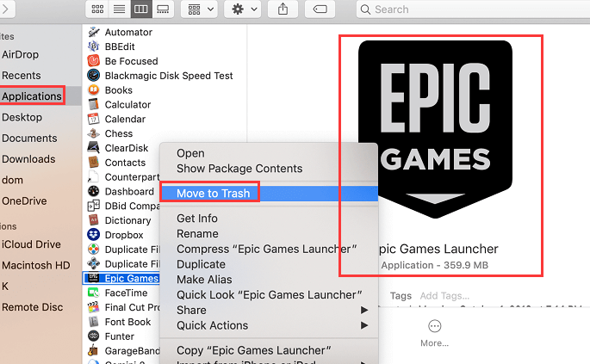The height and width of the screenshot is (364, 590).
Task: Click the More button in preview pane
Action: click(x=435, y=333)
